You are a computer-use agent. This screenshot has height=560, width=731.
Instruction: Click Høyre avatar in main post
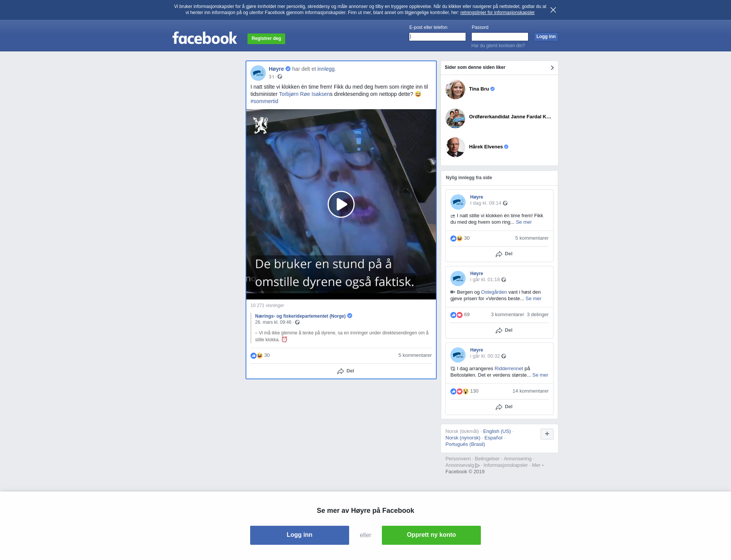coord(258,73)
